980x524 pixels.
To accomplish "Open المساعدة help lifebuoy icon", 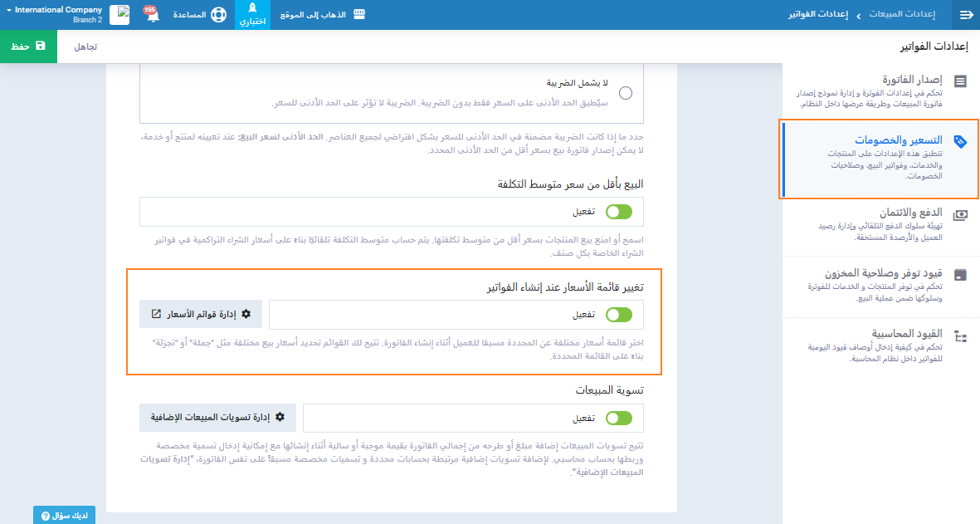I will point(218,15).
